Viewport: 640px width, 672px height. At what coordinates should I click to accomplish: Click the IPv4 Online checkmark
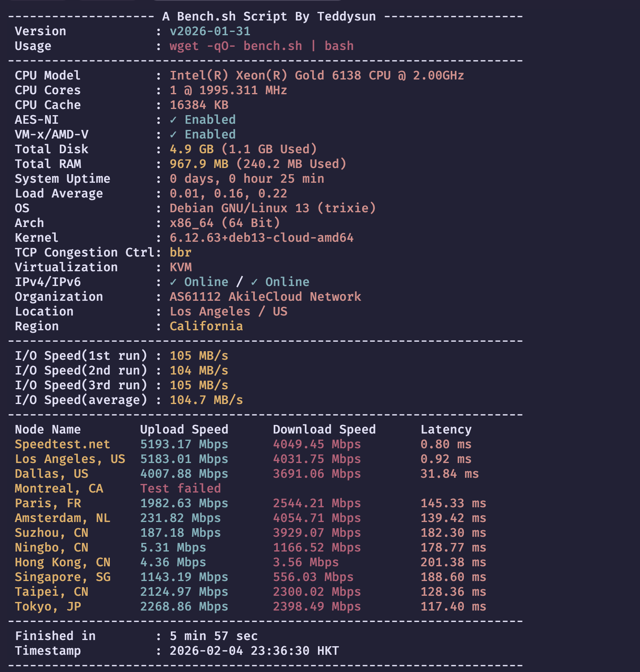[x=173, y=282]
